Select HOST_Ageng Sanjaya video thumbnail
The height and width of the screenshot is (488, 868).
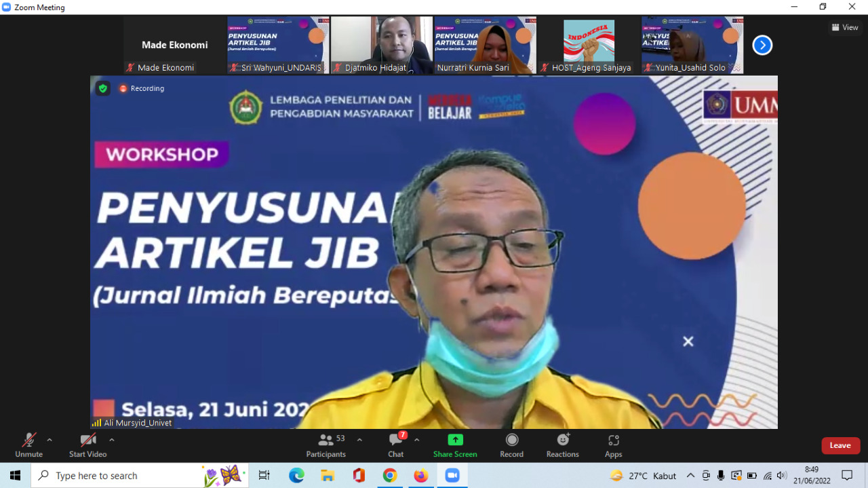point(589,45)
